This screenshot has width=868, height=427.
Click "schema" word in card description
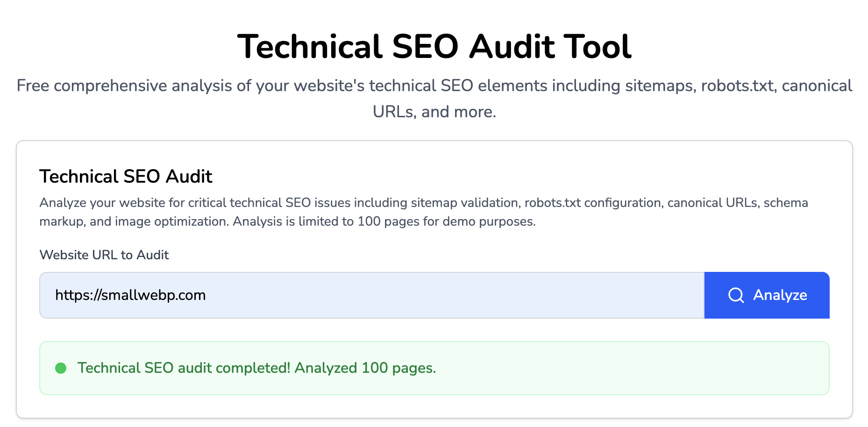(x=786, y=203)
